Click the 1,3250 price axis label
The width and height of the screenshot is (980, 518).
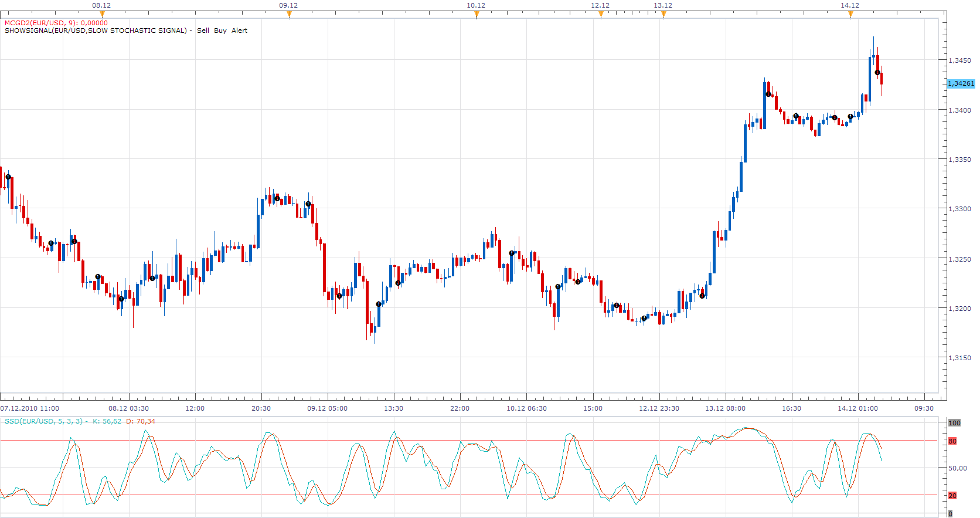pyautogui.click(x=959, y=259)
